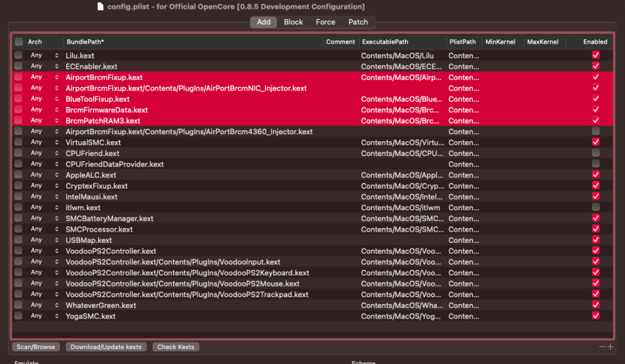Image resolution: width=625 pixels, height=364 pixels.
Task: Uncheck Enabled for ECEnabler.kext
Action: tap(596, 66)
